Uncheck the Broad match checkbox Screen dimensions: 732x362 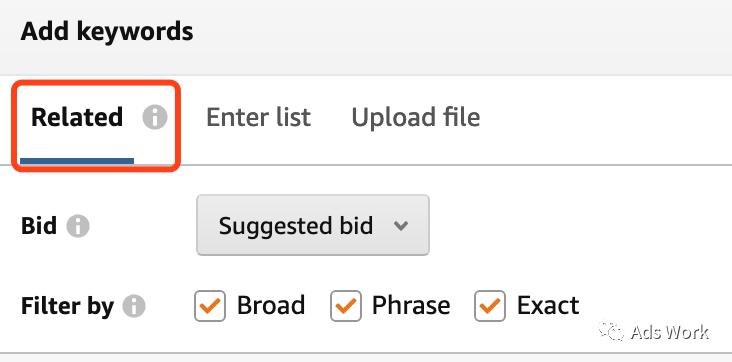click(x=210, y=306)
